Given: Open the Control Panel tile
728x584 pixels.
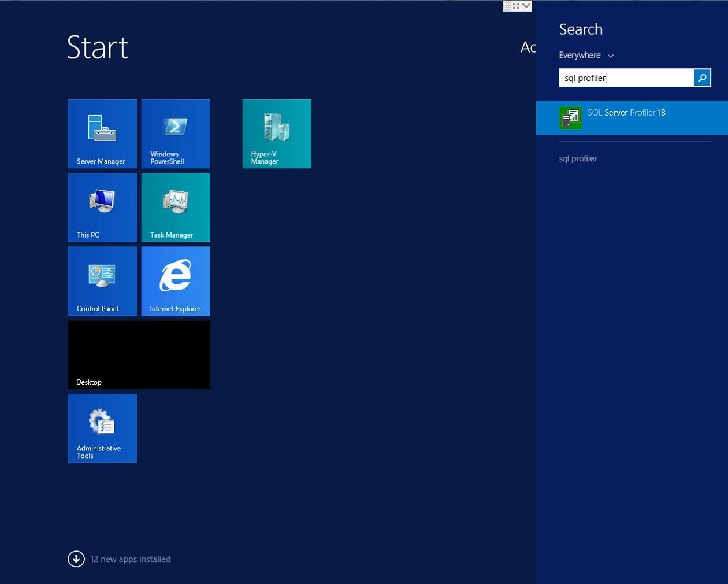Looking at the screenshot, I should coord(102,281).
